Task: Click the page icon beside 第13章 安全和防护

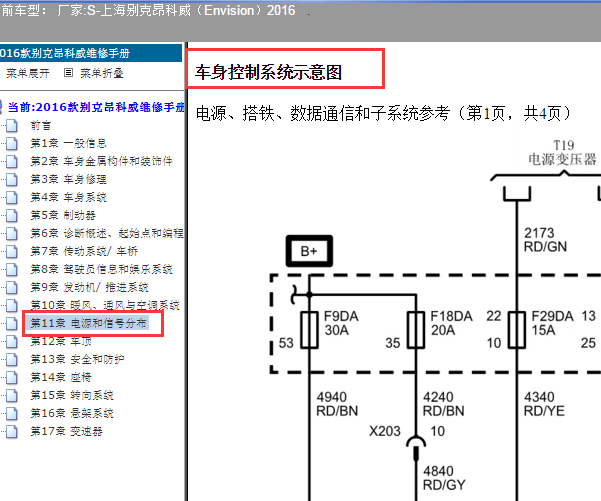Action: coord(12,360)
